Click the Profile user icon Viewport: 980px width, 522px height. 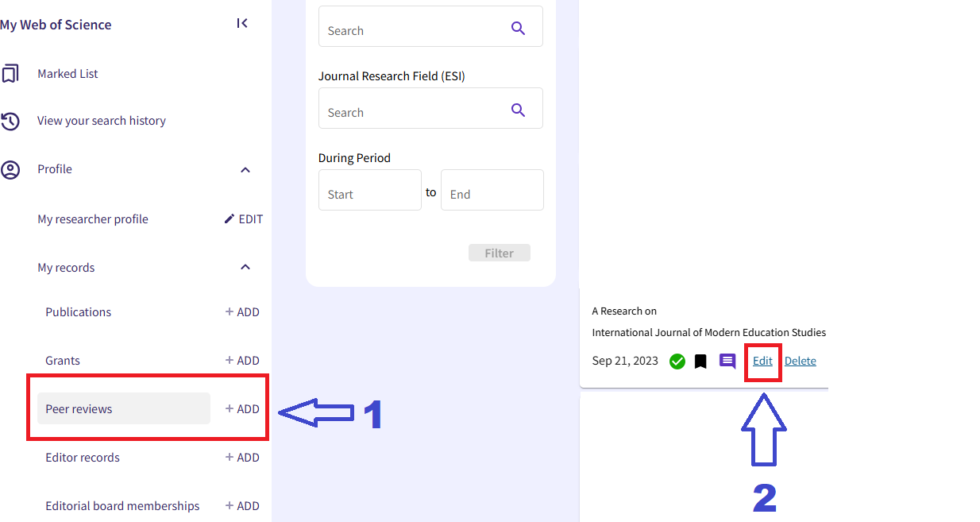coord(10,169)
